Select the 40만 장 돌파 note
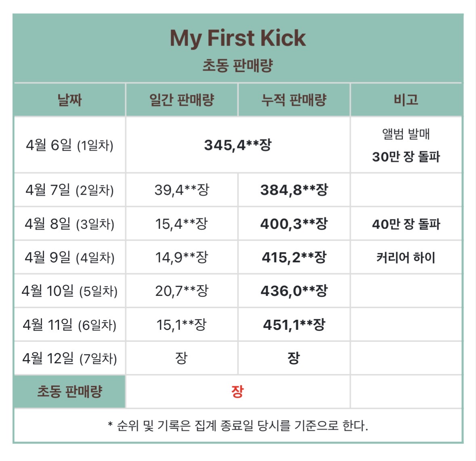This screenshot has width=476, height=461. [406, 224]
